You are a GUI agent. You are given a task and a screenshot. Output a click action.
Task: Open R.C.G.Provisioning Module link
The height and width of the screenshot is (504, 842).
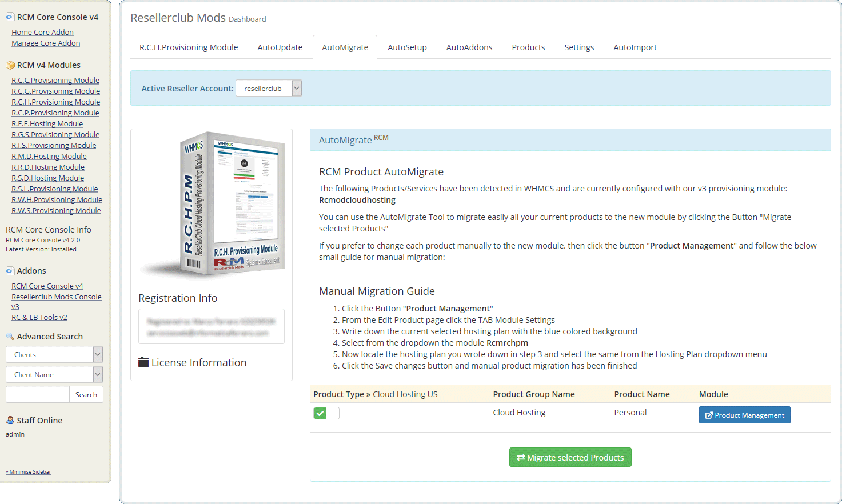(55, 91)
